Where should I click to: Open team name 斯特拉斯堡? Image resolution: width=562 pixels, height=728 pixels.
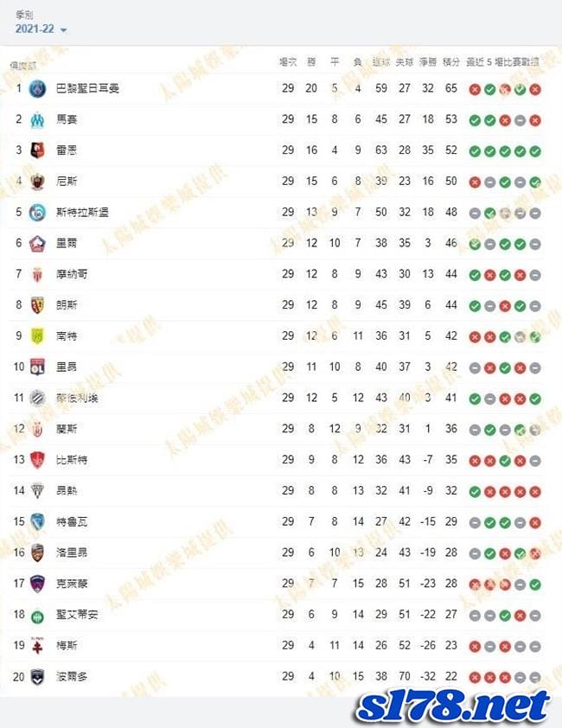pos(82,212)
